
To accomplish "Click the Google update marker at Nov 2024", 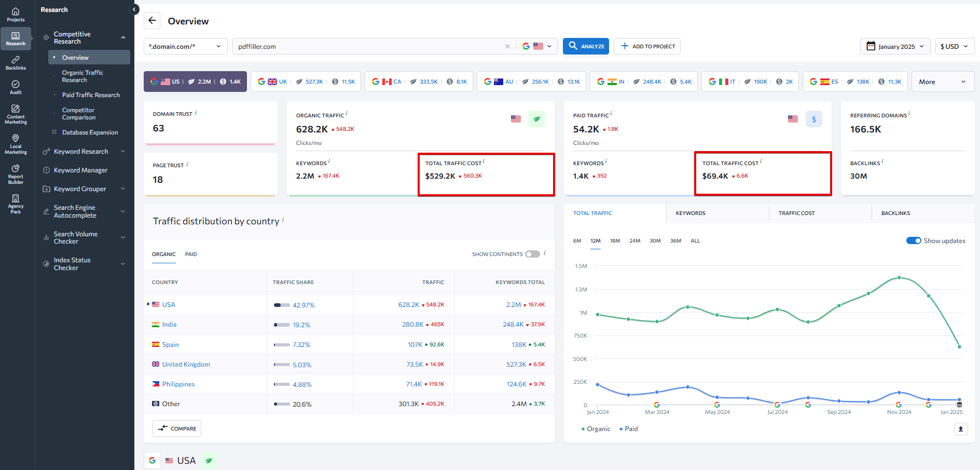I will (x=899, y=405).
